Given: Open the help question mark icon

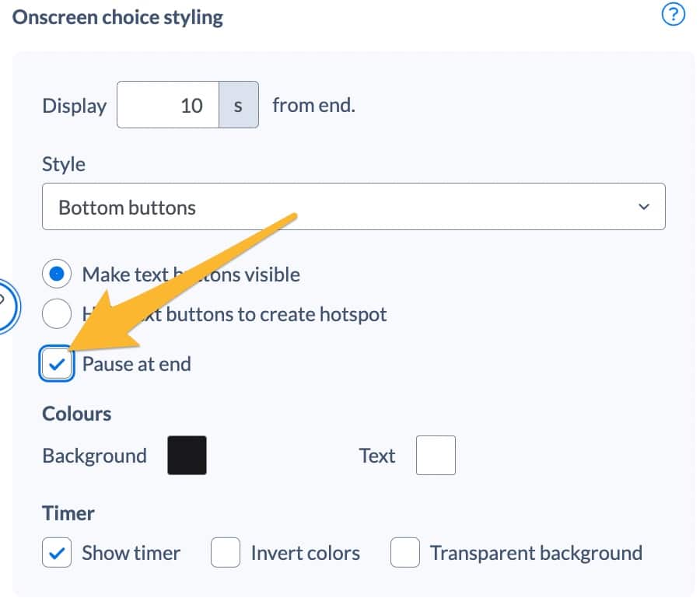Looking at the screenshot, I should pyautogui.click(x=673, y=15).
